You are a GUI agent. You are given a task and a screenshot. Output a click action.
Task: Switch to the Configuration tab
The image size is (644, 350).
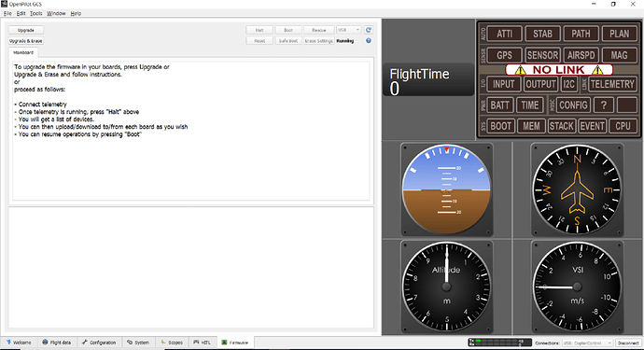click(99, 343)
